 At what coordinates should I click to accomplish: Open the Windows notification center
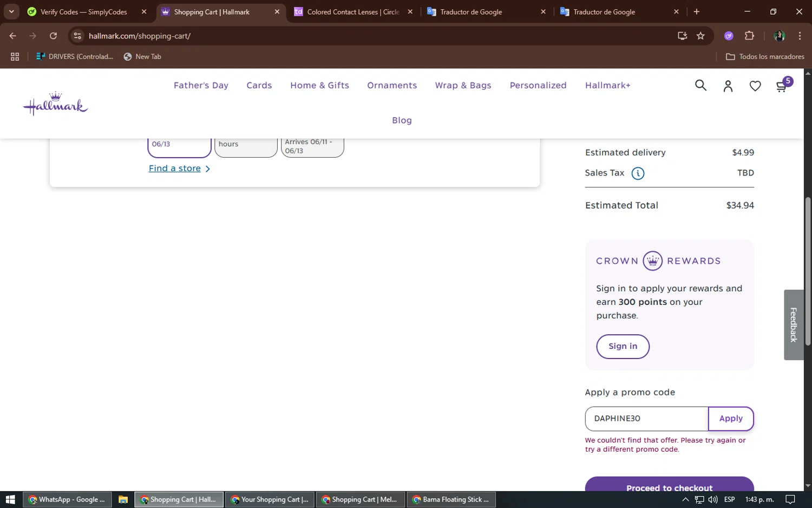point(790,499)
